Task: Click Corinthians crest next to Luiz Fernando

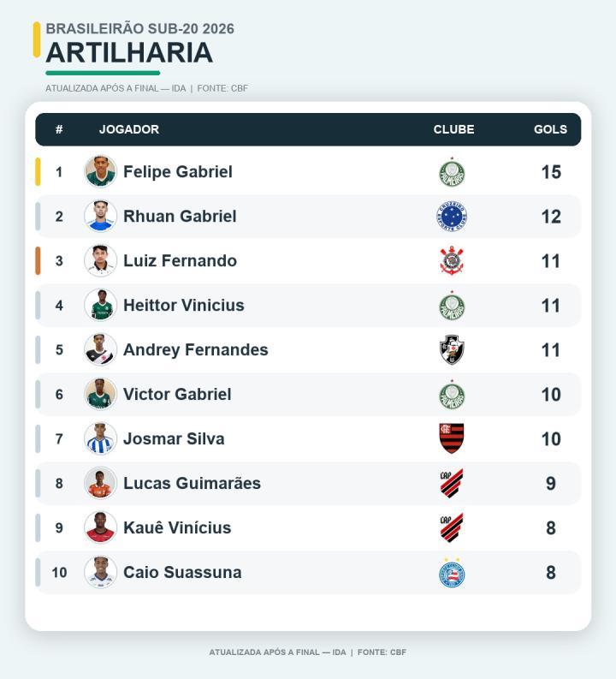Action: click(x=452, y=260)
